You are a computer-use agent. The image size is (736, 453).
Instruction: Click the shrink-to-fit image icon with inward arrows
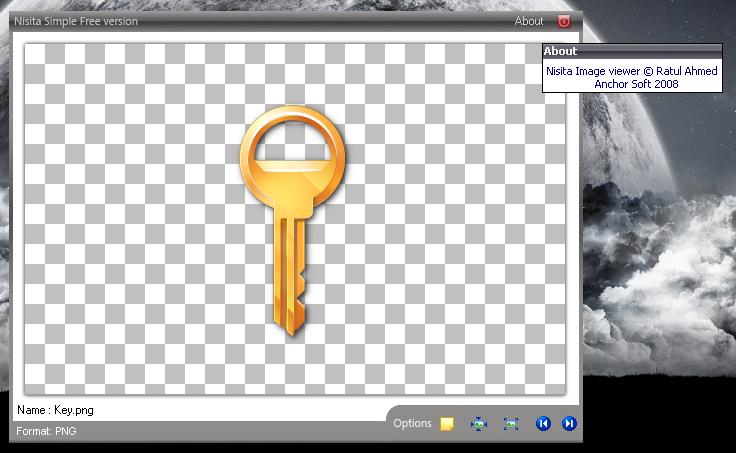click(479, 424)
